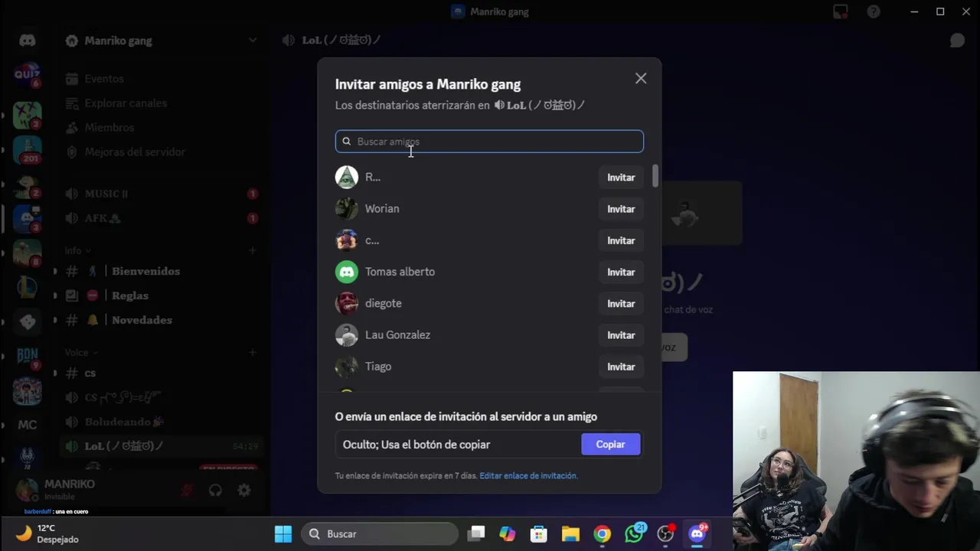Open the QUIZ server icon
Viewport: 980px width, 551px height.
click(x=28, y=75)
